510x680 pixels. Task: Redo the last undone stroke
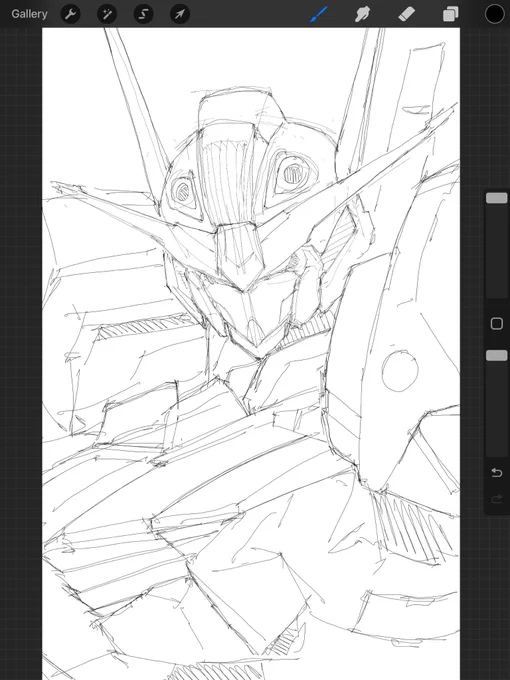click(x=497, y=499)
